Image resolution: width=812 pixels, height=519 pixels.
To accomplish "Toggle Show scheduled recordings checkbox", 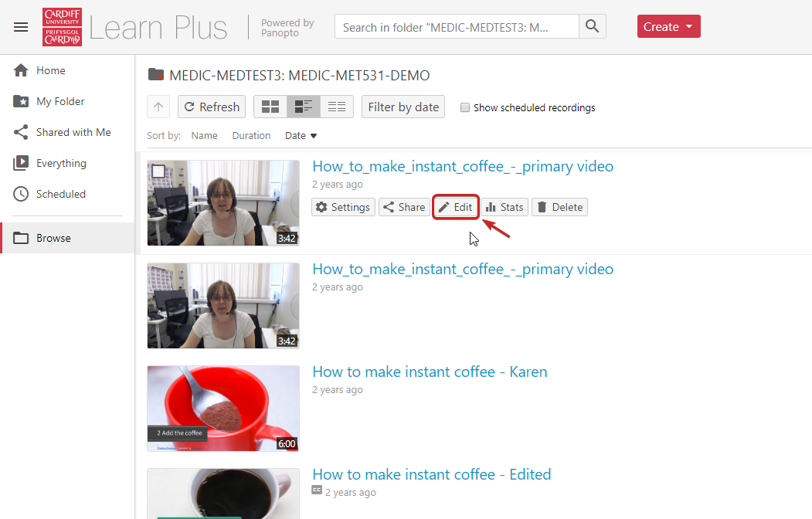I will (x=465, y=107).
